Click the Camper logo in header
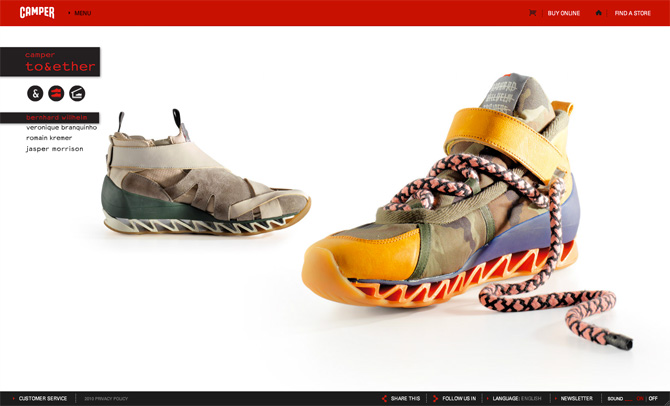The image size is (670, 406). click(x=37, y=13)
